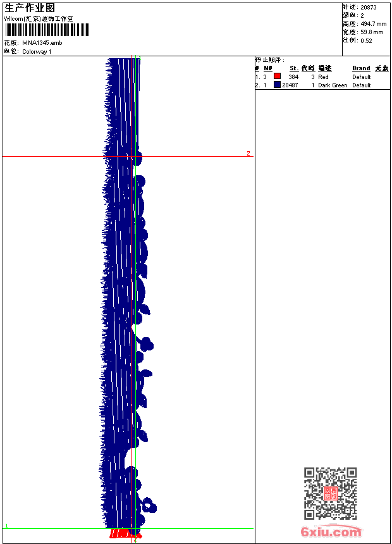Screen dimensions: 392x544
Task: Click the green marker number 1 at the left edge
Action: 6,526
